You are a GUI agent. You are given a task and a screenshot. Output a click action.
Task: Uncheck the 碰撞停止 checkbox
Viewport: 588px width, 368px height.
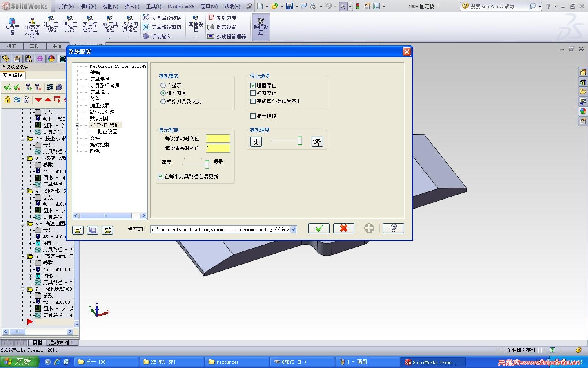point(253,85)
